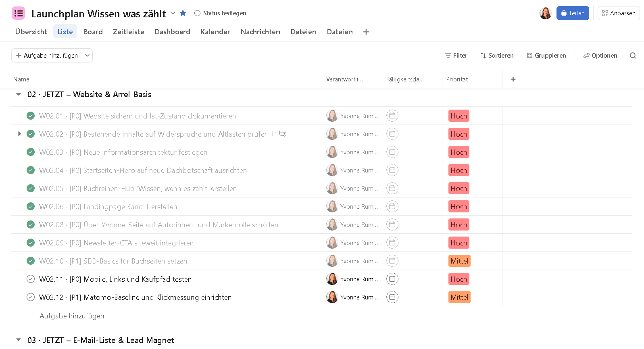The height and width of the screenshot is (349, 644).
Task: Open the Kalender tab
Action: pyautogui.click(x=215, y=32)
